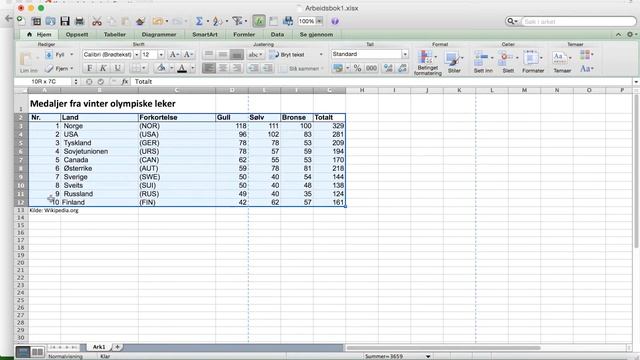
Task: Decrease font size with small A
Action: click(x=187, y=54)
